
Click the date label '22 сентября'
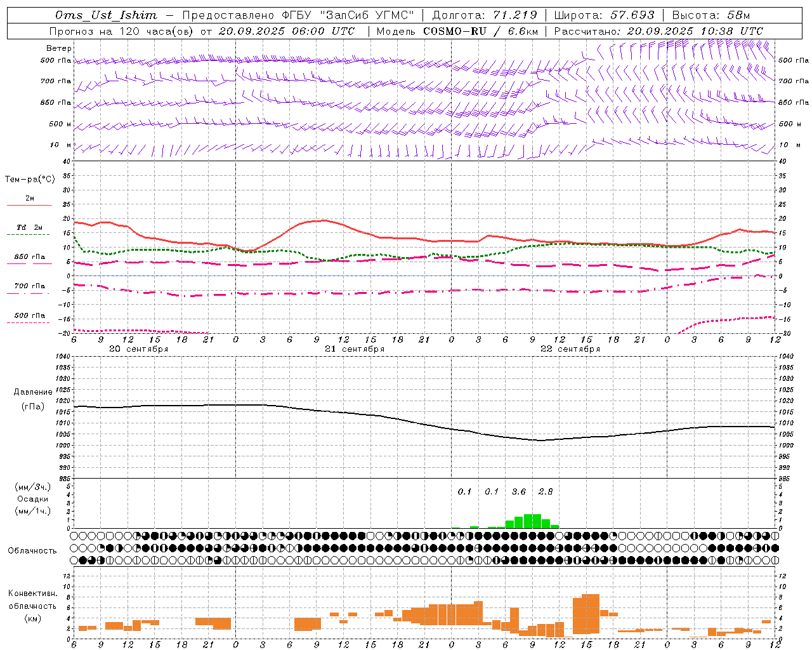(570, 349)
